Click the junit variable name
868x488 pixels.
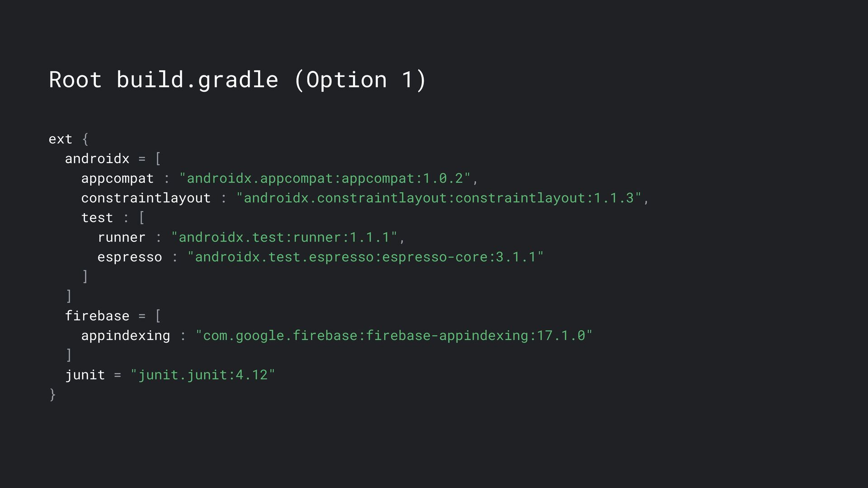pos(85,375)
